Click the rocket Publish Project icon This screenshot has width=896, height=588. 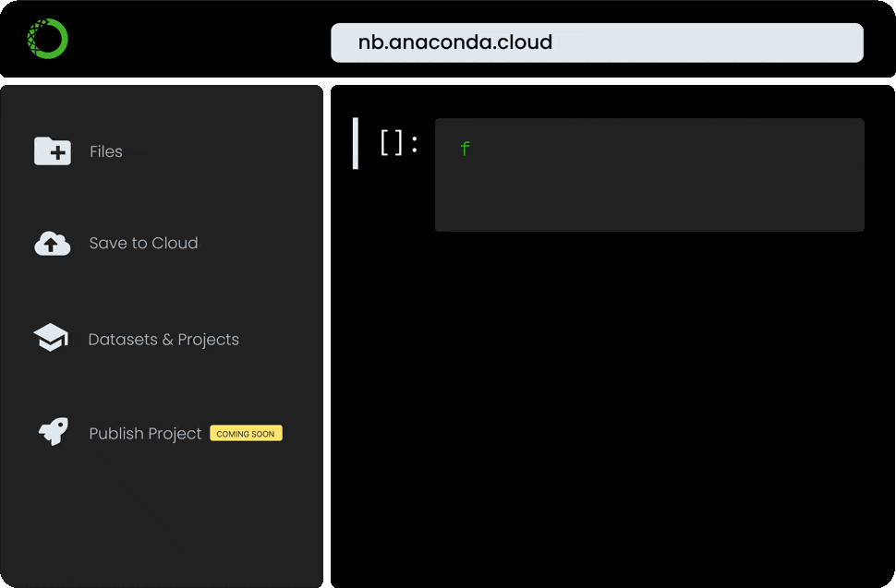coord(54,432)
